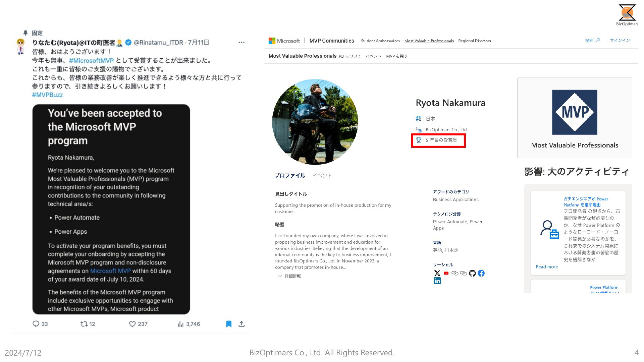The height and width of the screenshot is (362, 644).
Task: Click the BizOptimars logo
Action: point(627,15)
